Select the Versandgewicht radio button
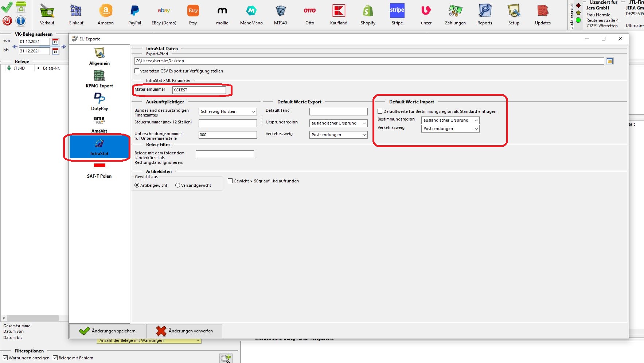The image size is (644, 363). point(178,185)
